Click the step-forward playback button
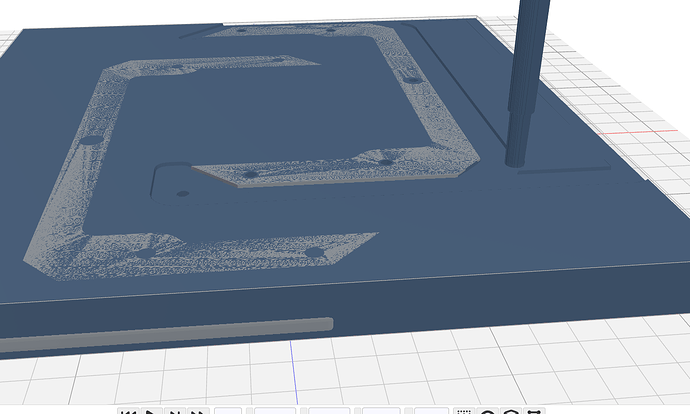This screenshot has height=414, width=690. pos(175,411)
